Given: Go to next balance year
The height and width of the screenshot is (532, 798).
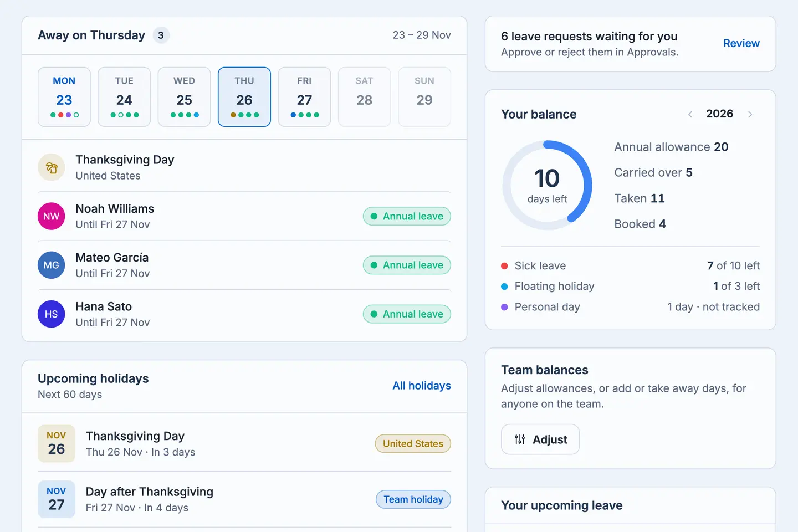Looking at the screenshot, I should tap(750, 114).
